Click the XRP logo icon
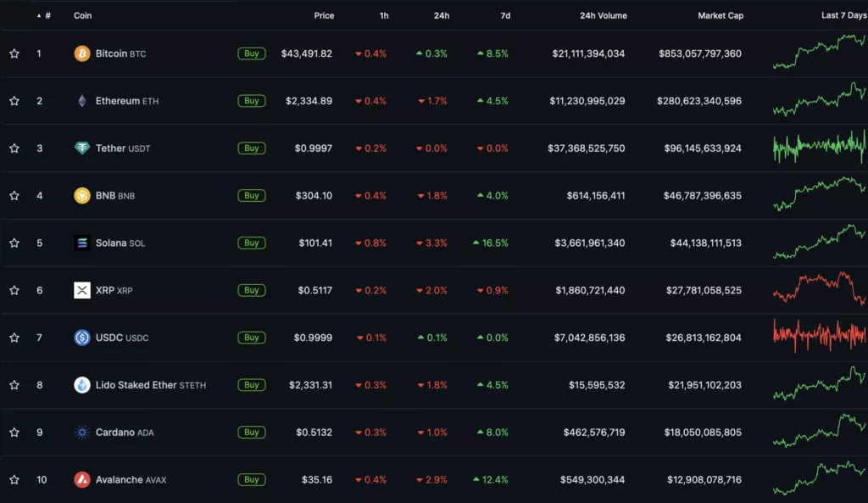The image size is (868, 503). click(x=82, y=290)
